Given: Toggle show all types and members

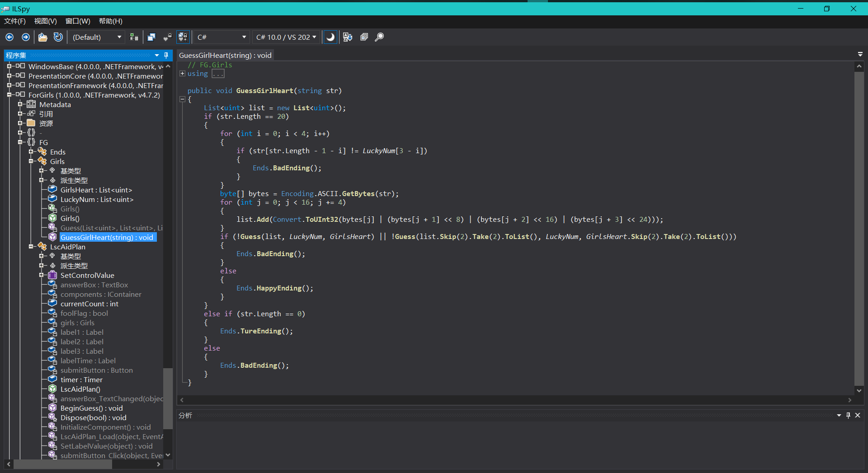Looking at the screenshot, I should tap(183, 37).
